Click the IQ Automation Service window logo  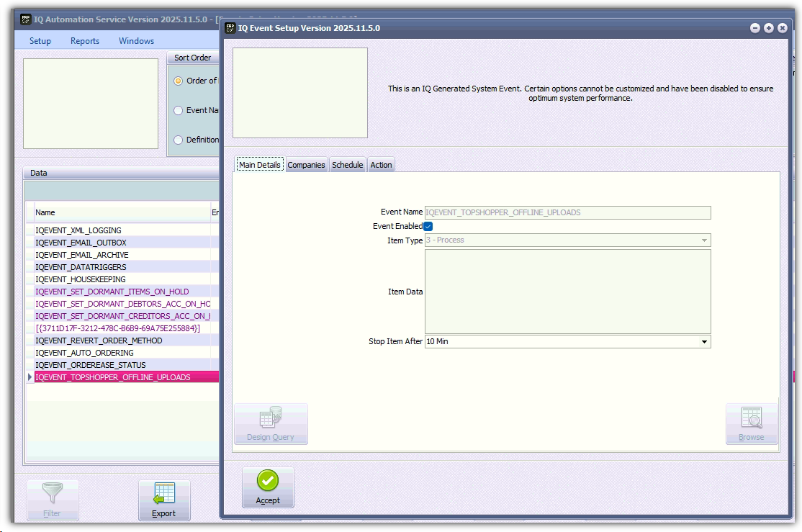point(25,19)
